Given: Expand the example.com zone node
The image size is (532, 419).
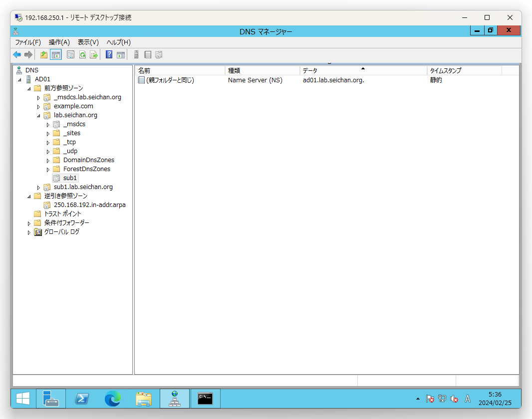Looking at the screenshot, I should 38,107.
